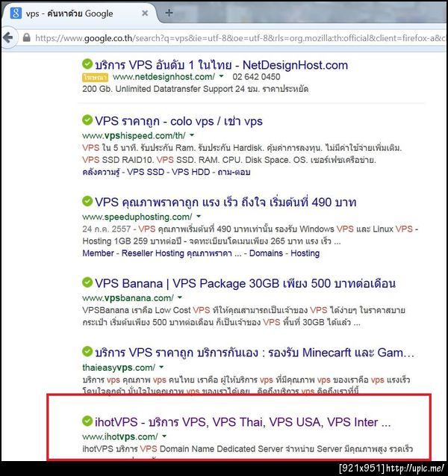Expand dropdown arrow next to www.netdesignhost.com/
The image size is (448, 476).
tap(222, 76)
